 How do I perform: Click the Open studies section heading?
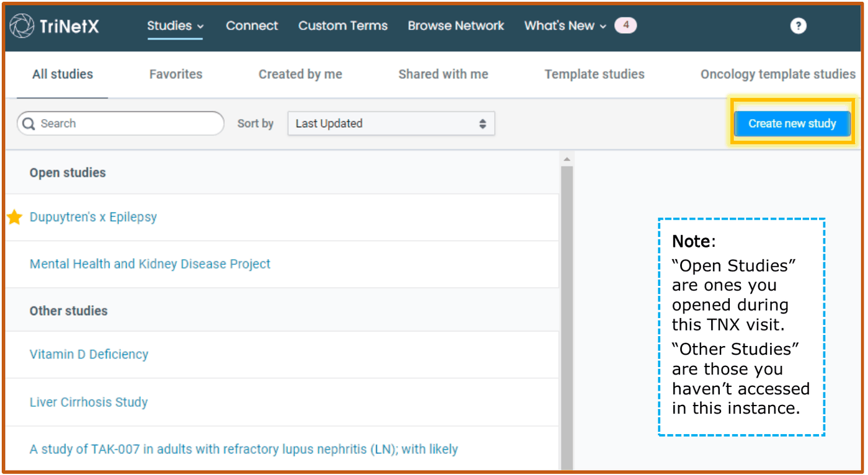pyautogui.click(x=68, y=173)
